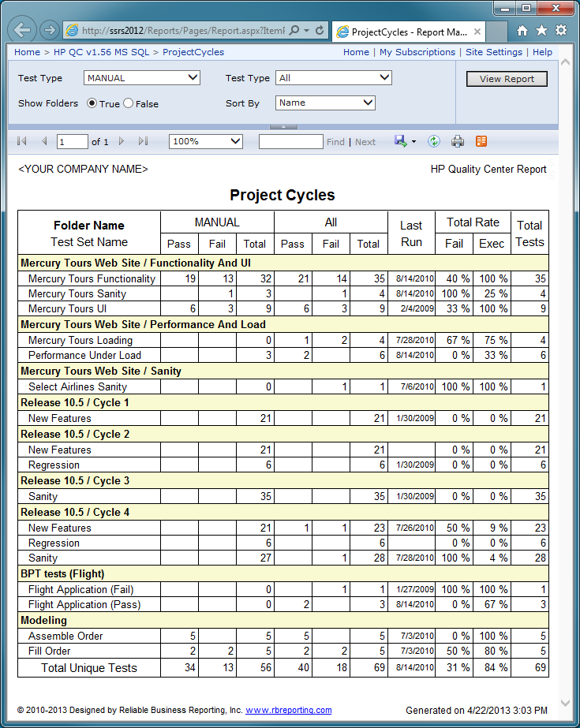This screenshot has height=728, width=580.
Task: Open the Sort By Name dropdown
Action: [x=325, y=103]
